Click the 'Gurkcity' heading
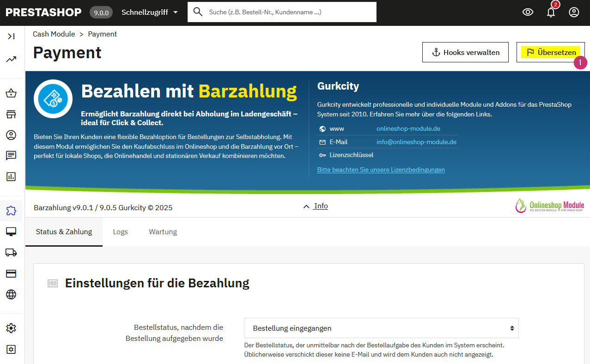The image size is (590, 364). (x=338, y=86)
